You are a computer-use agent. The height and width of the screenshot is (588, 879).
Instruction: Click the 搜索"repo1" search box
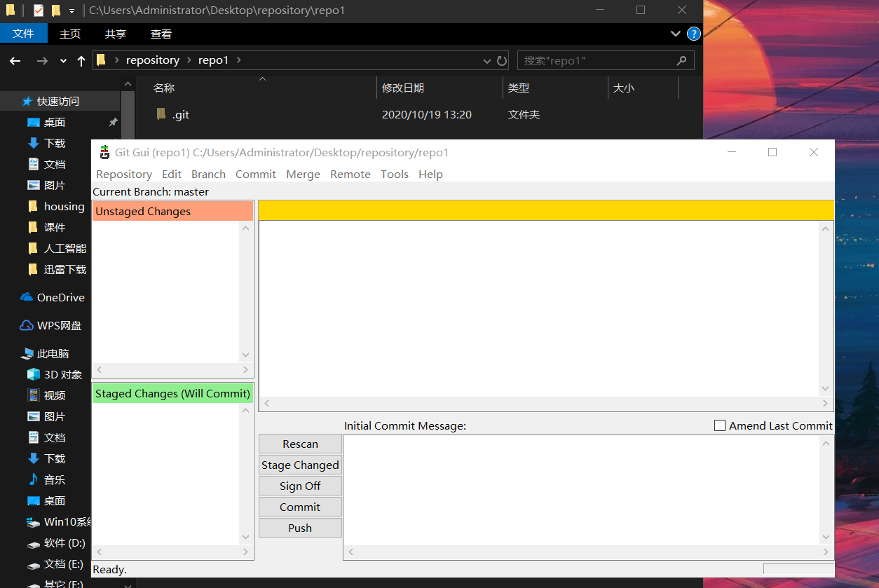tap(606, 60)
